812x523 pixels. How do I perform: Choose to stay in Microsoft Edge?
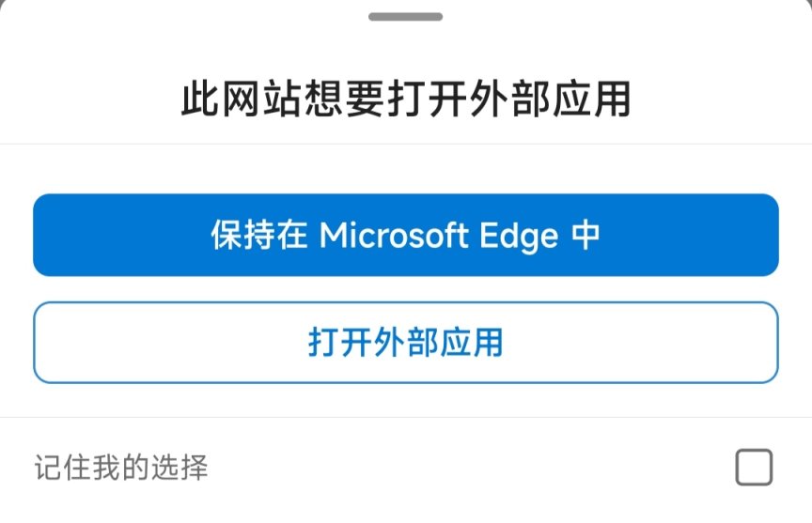click(x=405, y=235)
